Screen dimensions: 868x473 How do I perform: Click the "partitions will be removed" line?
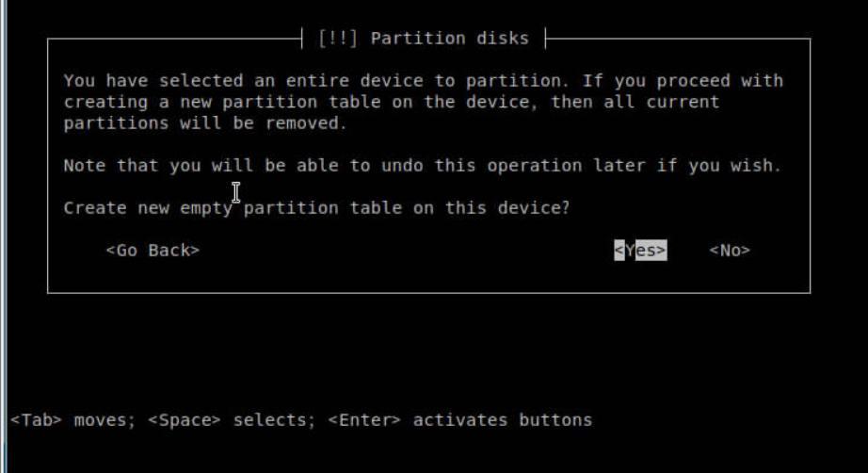point(205,123)
